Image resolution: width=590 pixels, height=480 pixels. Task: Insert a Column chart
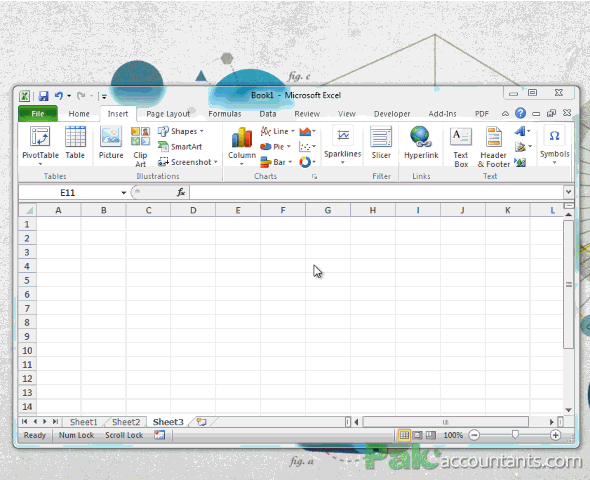[x=242, y=146]
